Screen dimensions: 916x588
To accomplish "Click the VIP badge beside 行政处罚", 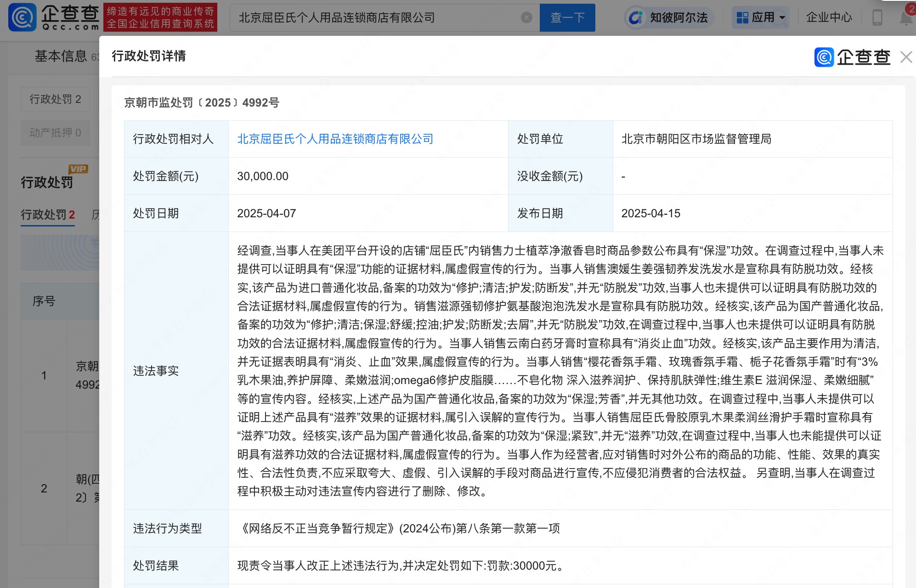I will click(78, 169).
